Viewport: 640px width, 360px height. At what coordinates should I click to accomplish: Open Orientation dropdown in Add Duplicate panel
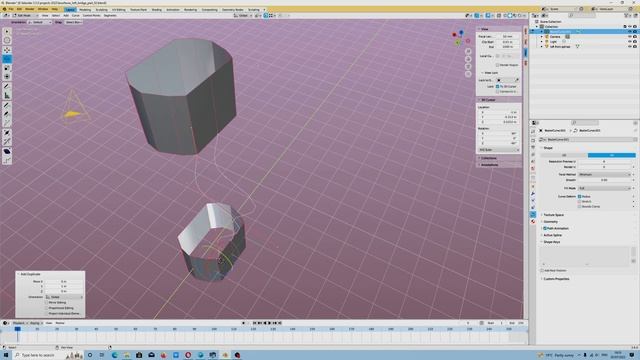point(64,297)
